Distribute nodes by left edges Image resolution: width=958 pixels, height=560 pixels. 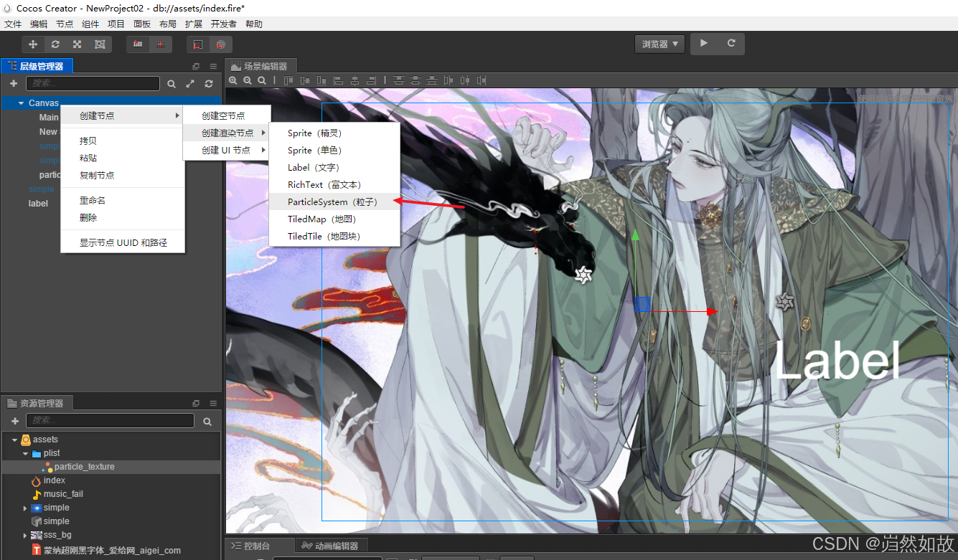pos(449,80)
